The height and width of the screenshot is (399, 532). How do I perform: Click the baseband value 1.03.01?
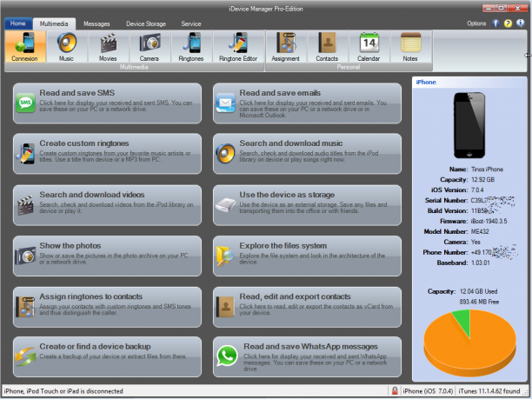480,263
